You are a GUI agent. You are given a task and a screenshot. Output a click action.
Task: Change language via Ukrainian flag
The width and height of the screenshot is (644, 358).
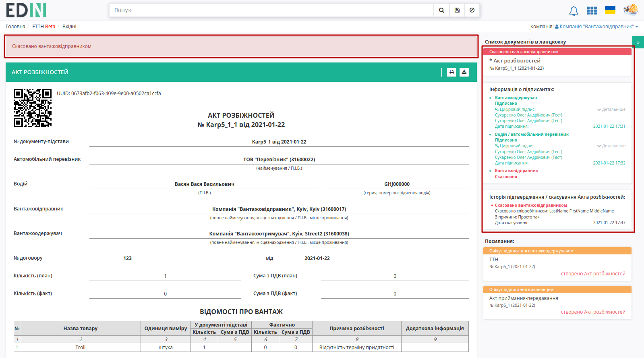tap(610, 10)
